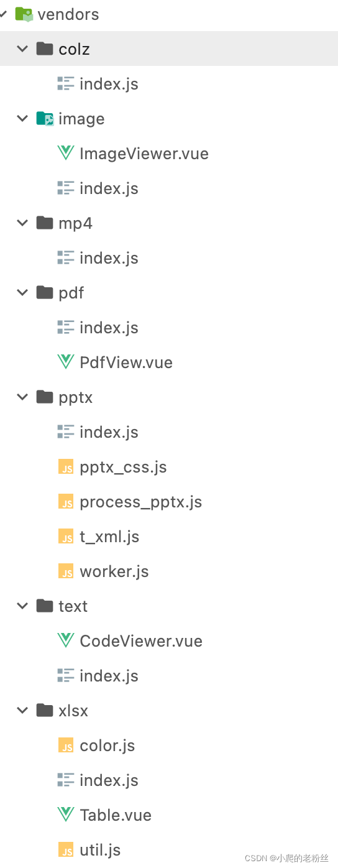
Task: Collapse the pptx folder chevron
Action: [x=23, y=397]
